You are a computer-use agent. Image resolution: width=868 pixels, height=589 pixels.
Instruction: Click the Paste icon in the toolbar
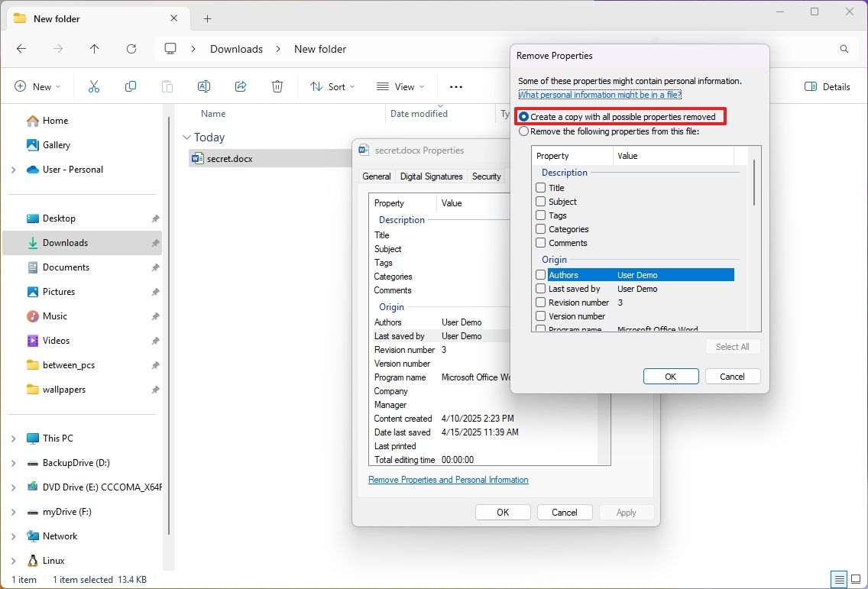(x=167, y=86)
